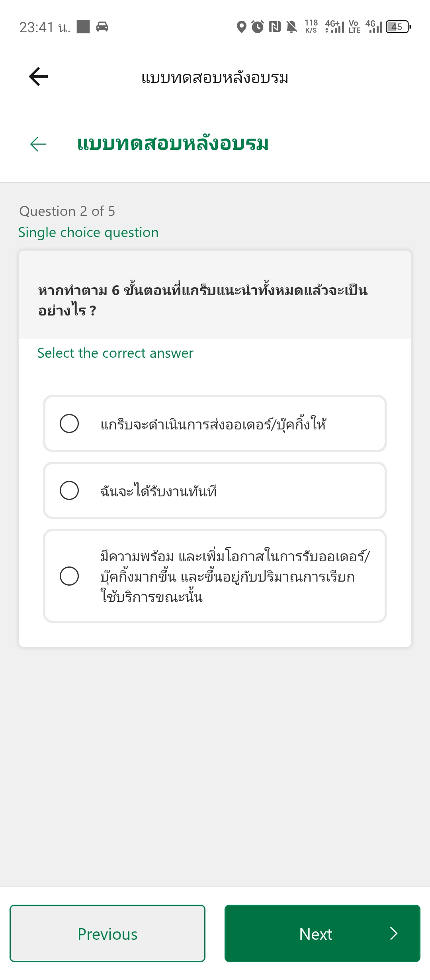Screen dimensions: 430x980
Task: Tap the chevron arrow on Next button
Action: pos(394,933)
